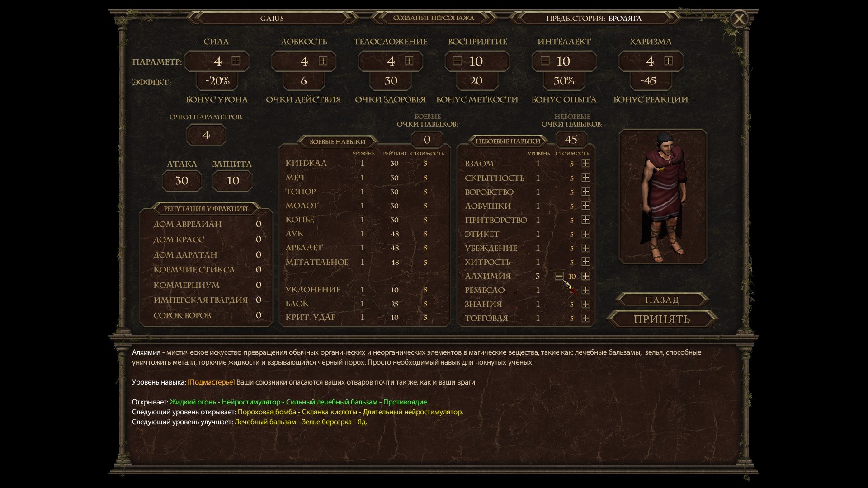Click the Принять button
868x488 pixels.
pos(662,319)
